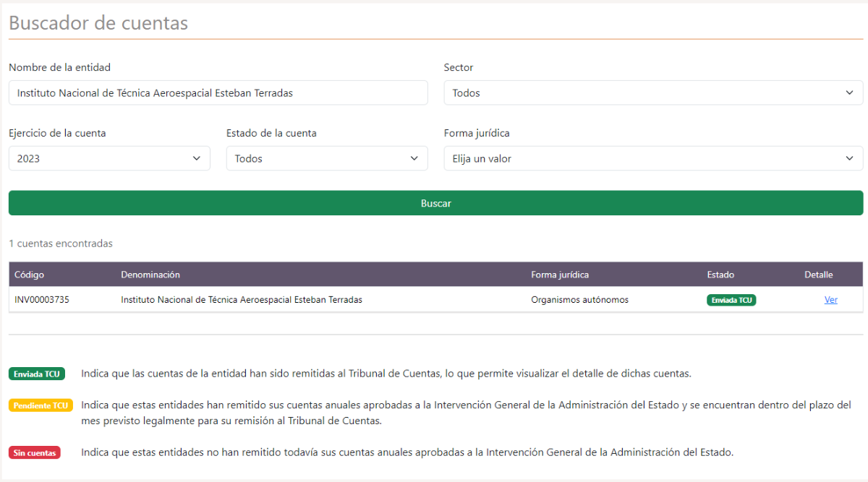
Task: Click the Pendiente TCU legend badge
Action: point(41,405)
